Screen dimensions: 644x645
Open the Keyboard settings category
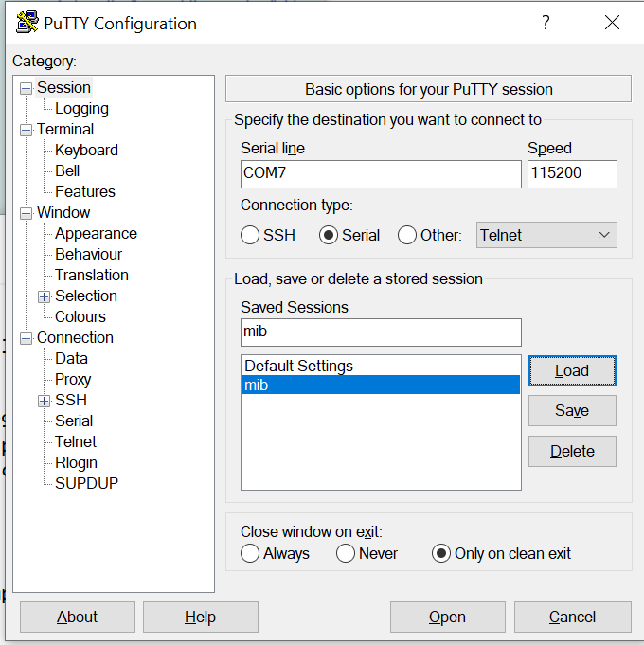(x=86, y=151)
